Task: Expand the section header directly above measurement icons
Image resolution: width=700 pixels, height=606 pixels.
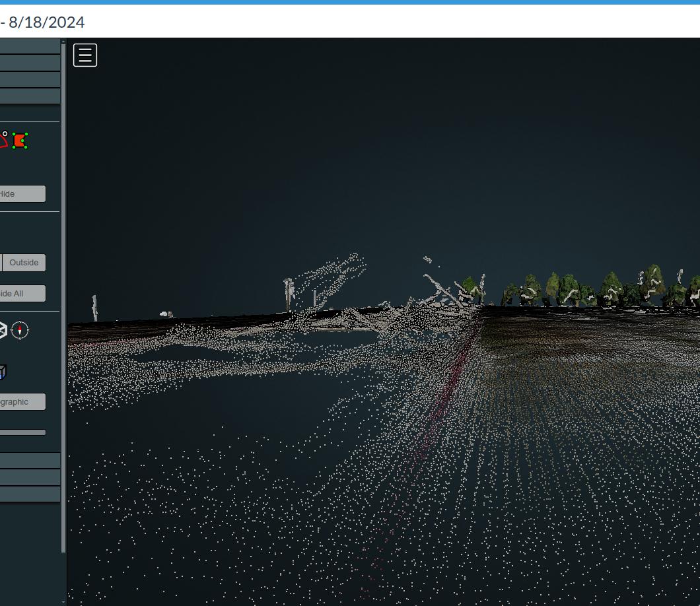Action: (x=30, y=96)
